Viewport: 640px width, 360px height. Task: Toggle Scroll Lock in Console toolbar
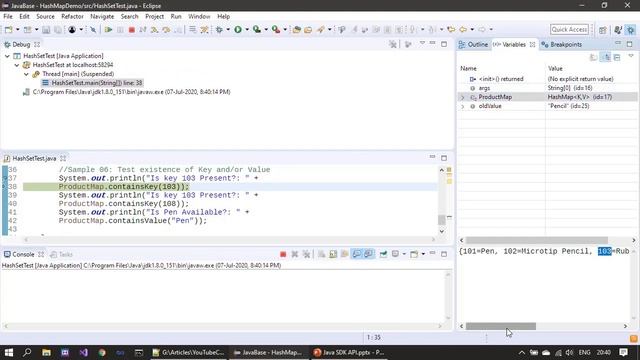point(333,254)
